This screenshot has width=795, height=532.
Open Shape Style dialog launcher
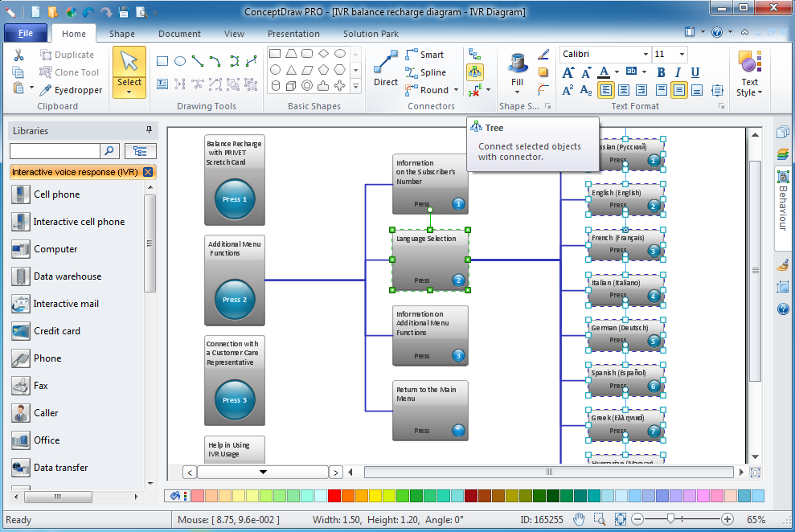point(547,106)
